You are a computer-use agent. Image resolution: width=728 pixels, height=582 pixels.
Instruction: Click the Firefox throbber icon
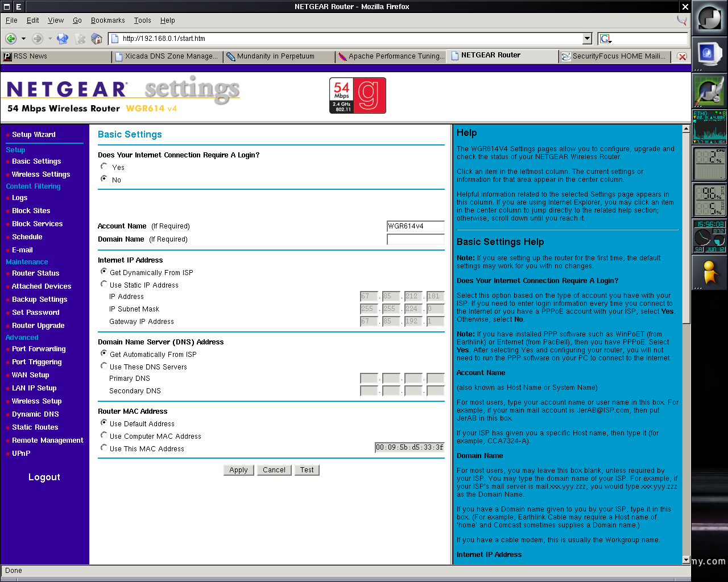682,20
